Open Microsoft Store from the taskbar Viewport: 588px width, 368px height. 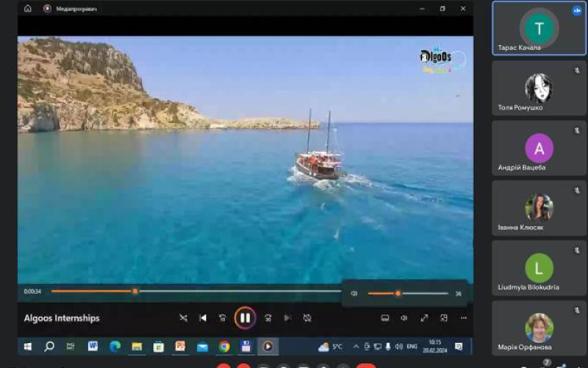click(x=159, y=347)
